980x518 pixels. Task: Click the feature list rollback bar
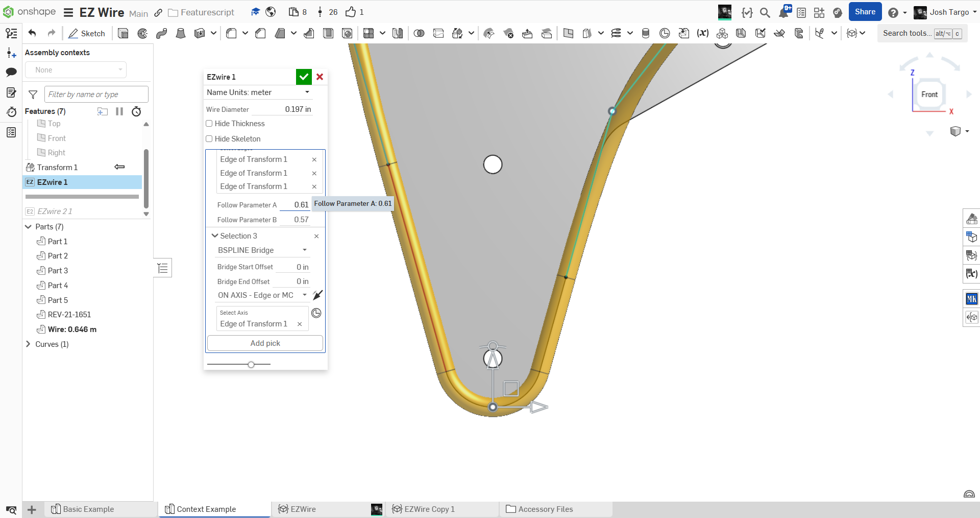click(x=82, y=197)
